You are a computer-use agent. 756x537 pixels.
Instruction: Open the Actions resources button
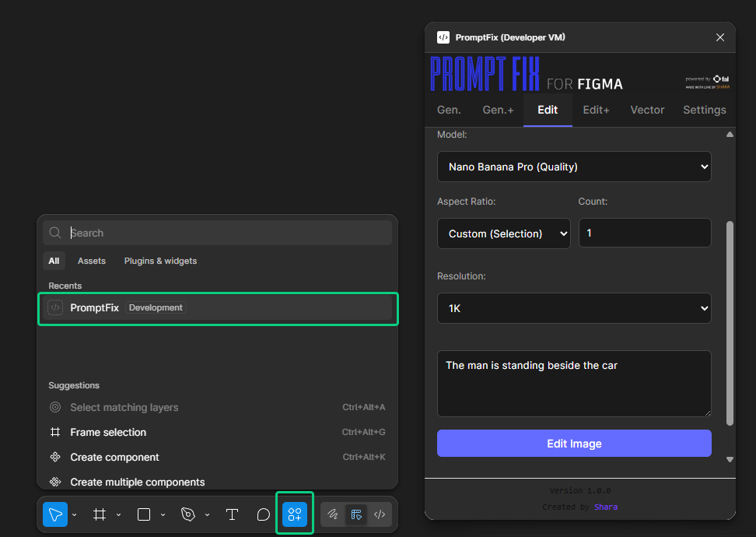click(x=295, y=514)
